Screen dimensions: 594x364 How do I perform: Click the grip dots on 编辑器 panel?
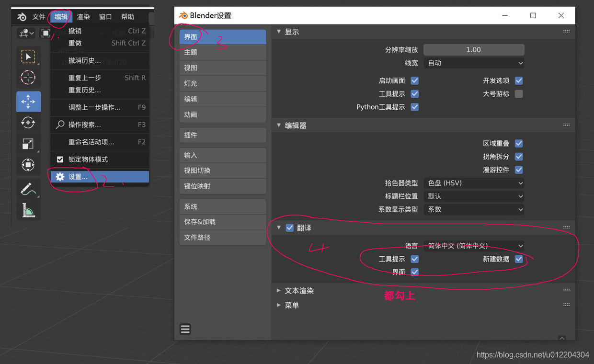pos(567,125)
